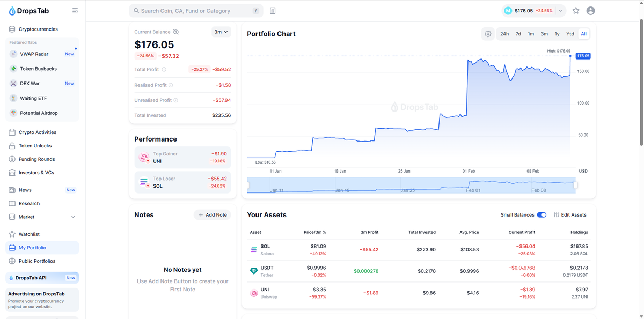Focus the Search Coin, CA, Fund field

click(196, 11)
